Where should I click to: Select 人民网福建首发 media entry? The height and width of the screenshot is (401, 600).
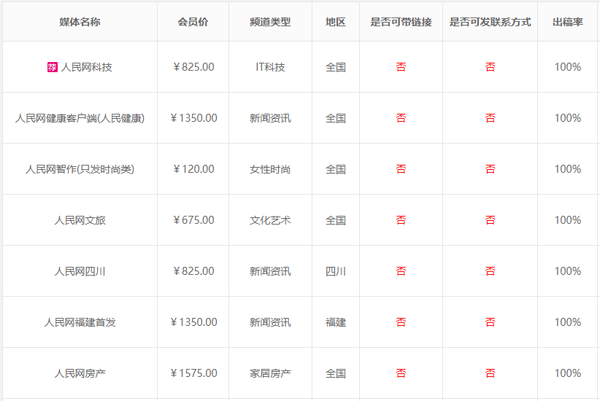79,322
